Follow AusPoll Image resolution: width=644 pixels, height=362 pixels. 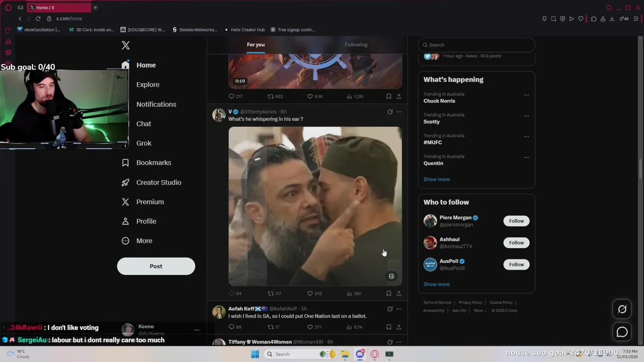coord(516,264)
